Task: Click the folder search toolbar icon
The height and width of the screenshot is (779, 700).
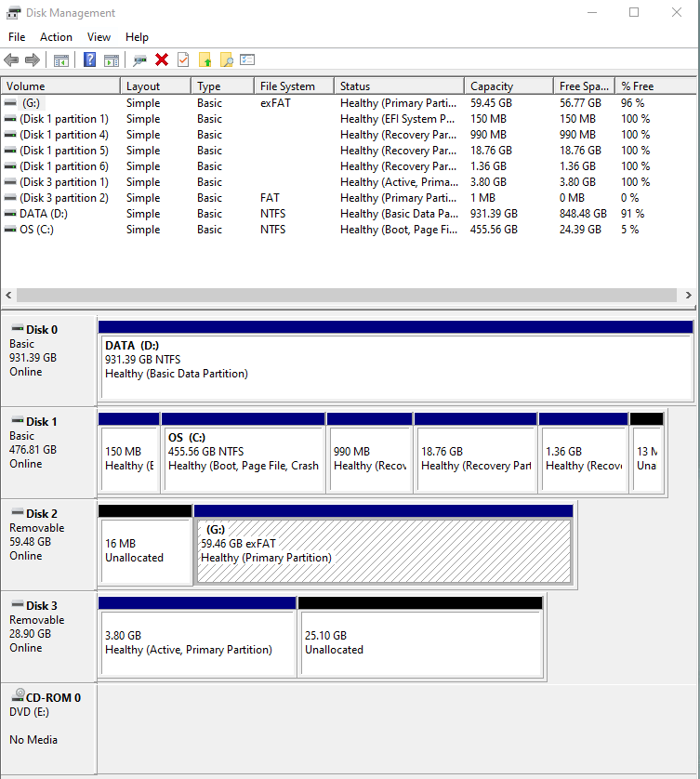Action: [226, 60]
